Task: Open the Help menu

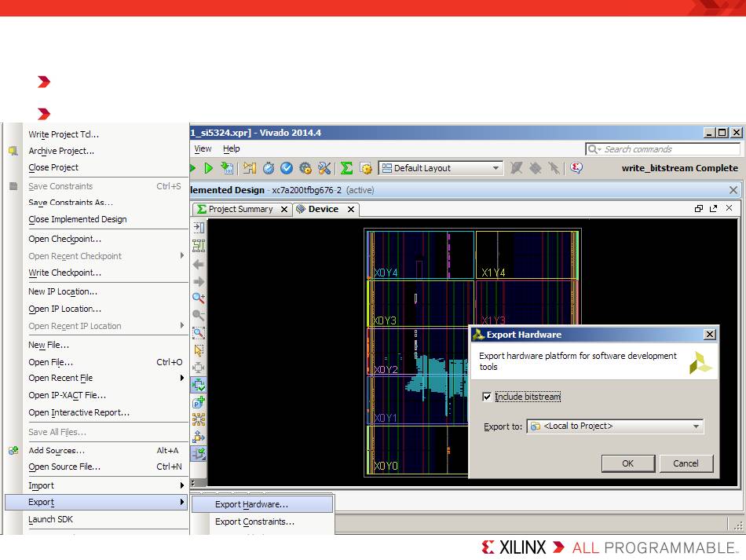Action: 231,148
